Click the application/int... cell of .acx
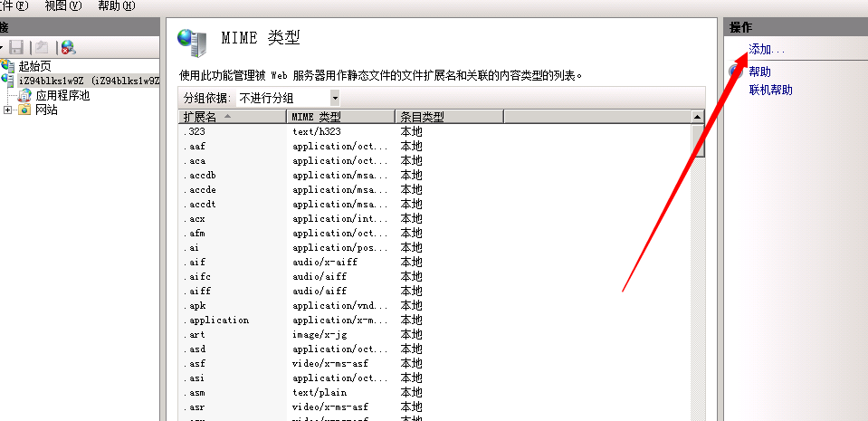 (x=340, y=219)
